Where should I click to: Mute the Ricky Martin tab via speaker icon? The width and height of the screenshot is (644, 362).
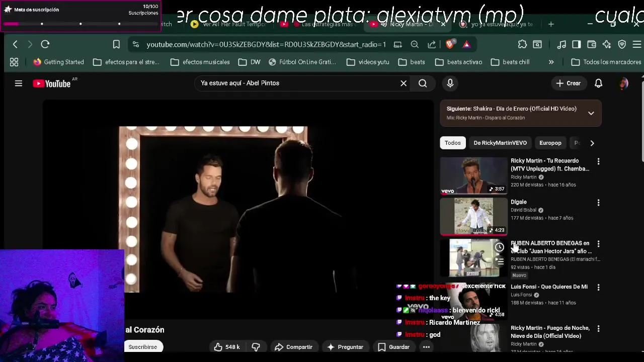click(384, 24)
